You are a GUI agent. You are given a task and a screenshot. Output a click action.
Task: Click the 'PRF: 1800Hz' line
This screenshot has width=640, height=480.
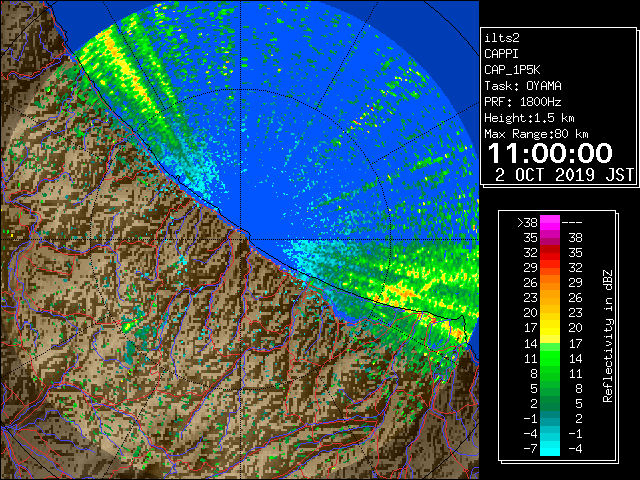(x=523, y=102)
